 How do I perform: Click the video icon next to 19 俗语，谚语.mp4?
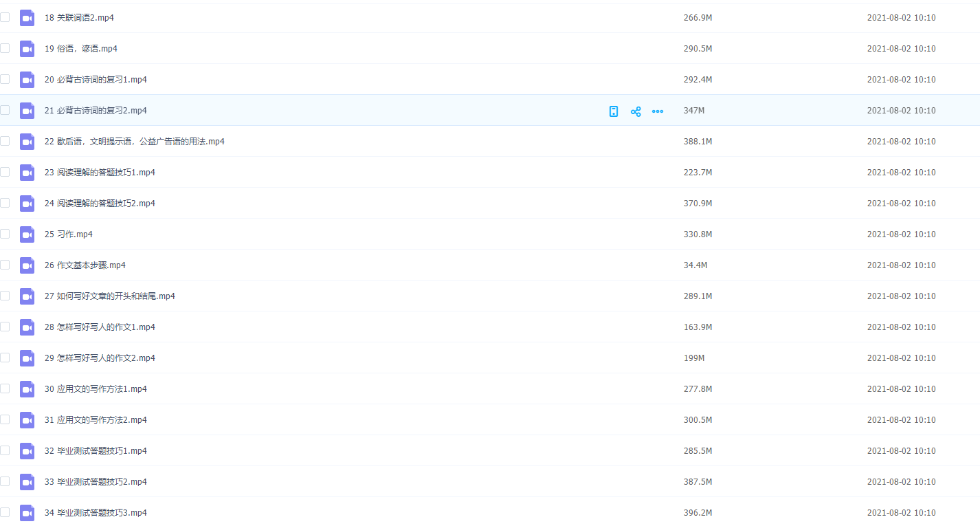click(x=27, y=49)
